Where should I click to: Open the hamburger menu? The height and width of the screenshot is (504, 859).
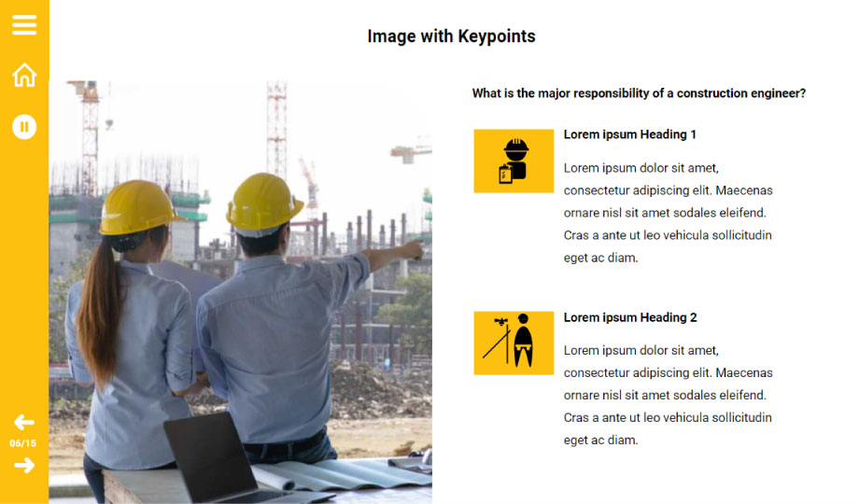[24, 25]
